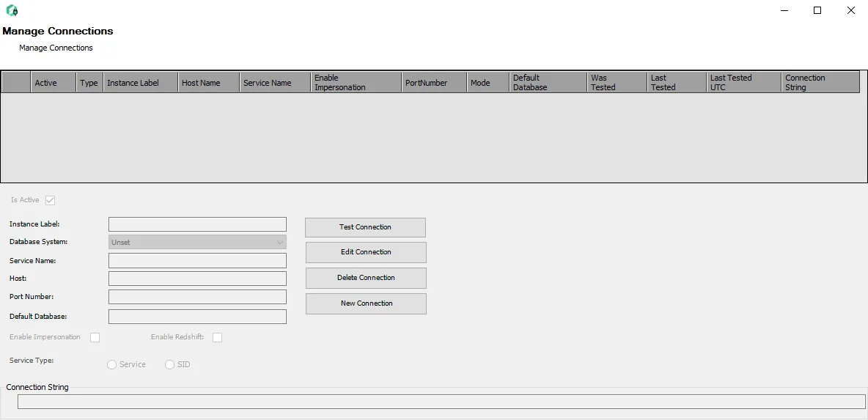Choose the SID service type option
This screenshot has height=420, width=868.
(170, 365)
